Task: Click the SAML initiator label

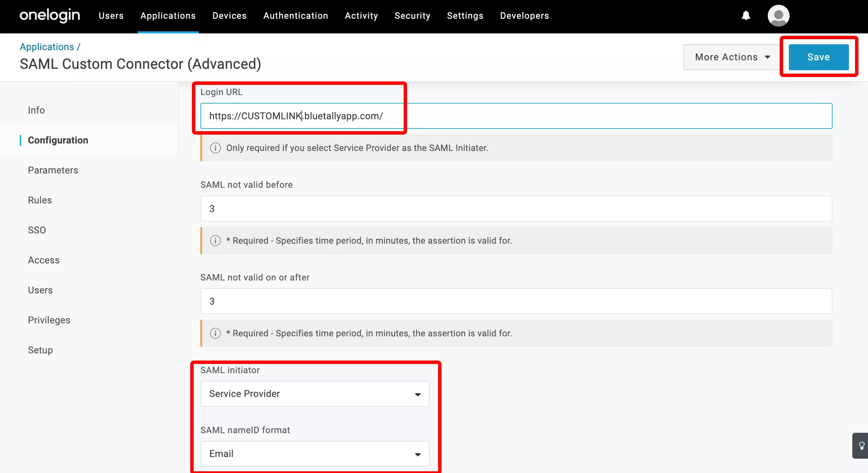Action: click(x=230, y=370)
